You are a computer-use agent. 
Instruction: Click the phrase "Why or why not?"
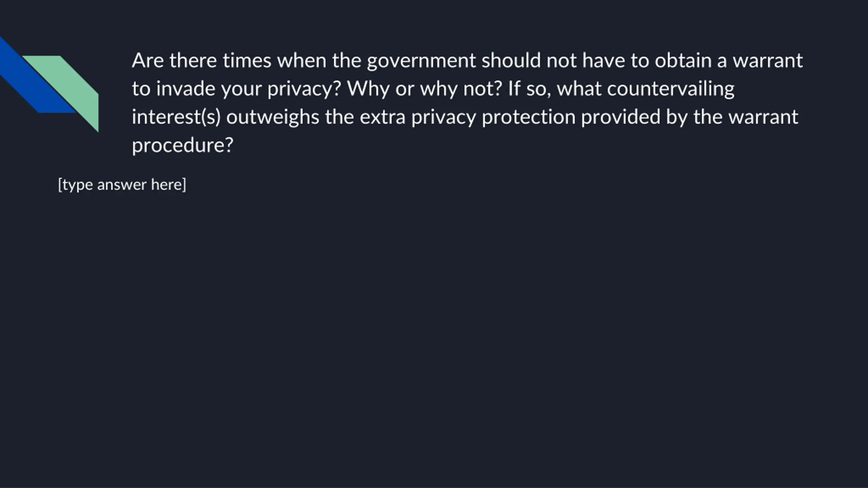425,89
